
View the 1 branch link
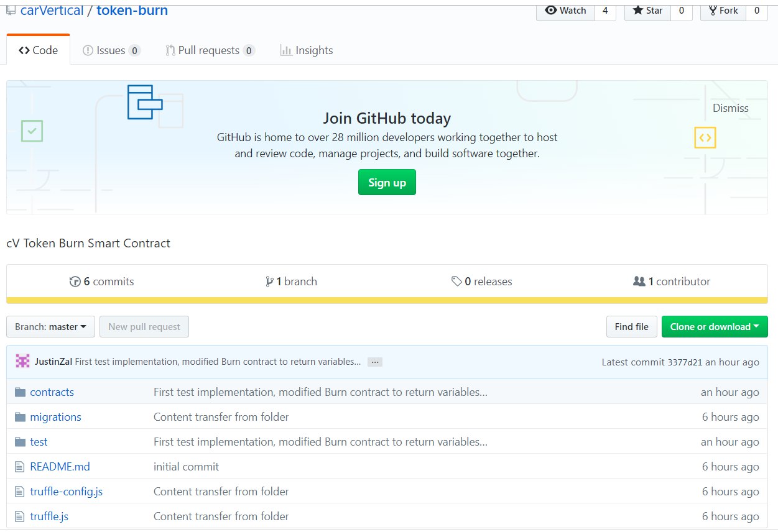click(291, 282)
